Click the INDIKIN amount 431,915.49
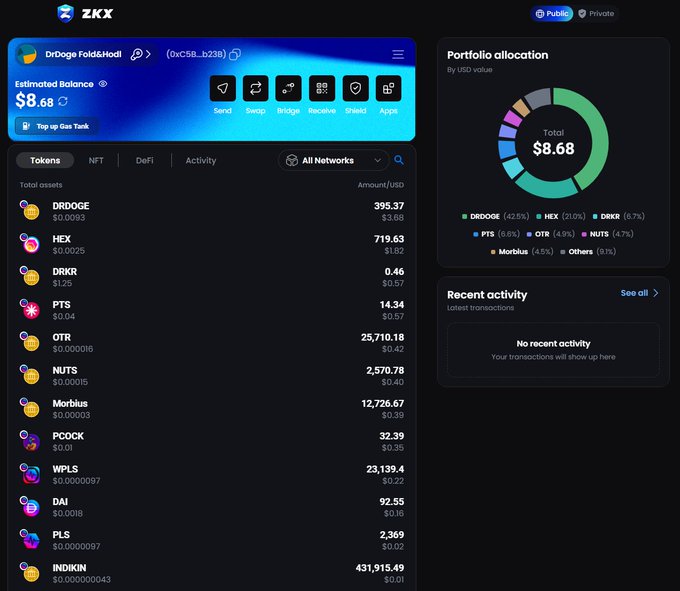680x591 pixels. click(380, 568)
